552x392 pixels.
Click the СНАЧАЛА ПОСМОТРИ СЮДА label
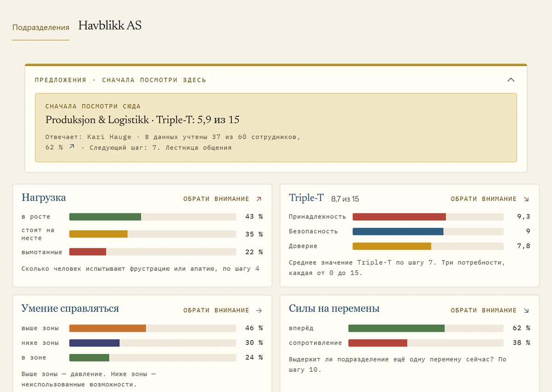point(93,106)
